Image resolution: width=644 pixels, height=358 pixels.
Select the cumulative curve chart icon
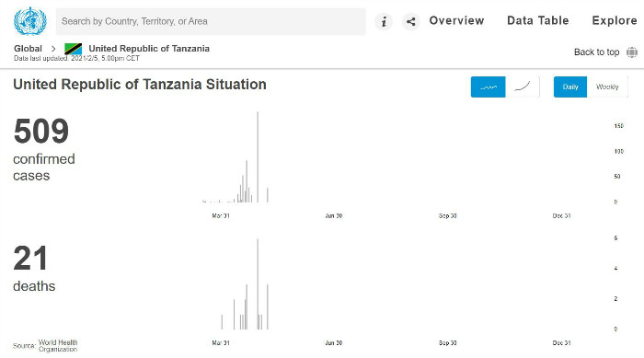pyautogui.click(x=522, y=87)
